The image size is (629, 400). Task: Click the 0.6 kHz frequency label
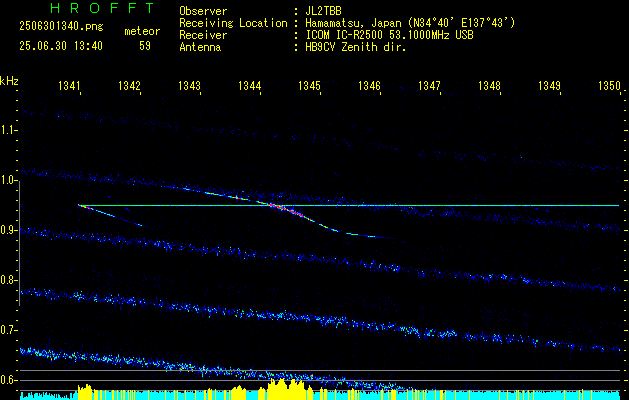point(8,380)
